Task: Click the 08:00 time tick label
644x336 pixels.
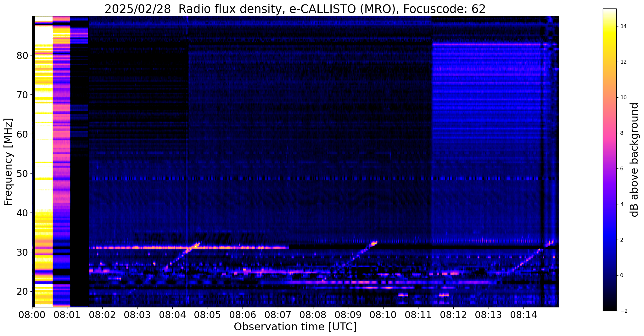Action: [x=32, y=315]
